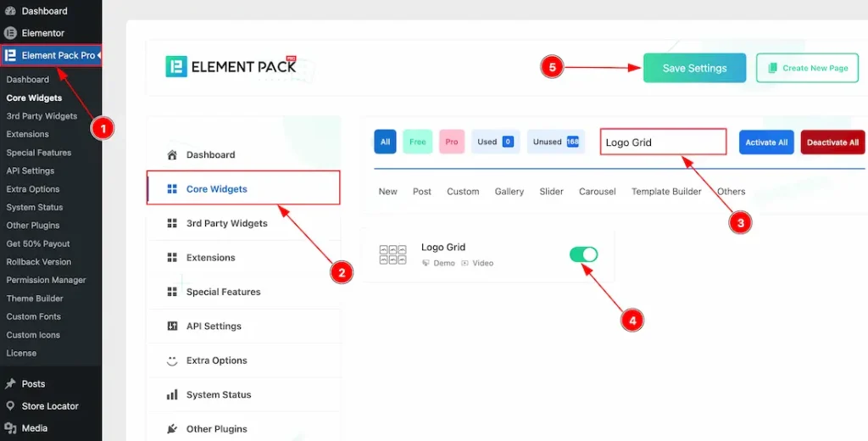Screen dimensions: 868x441
Task: Click the grid icon beside 3rd Party Widgets
Action: [172, 223]
